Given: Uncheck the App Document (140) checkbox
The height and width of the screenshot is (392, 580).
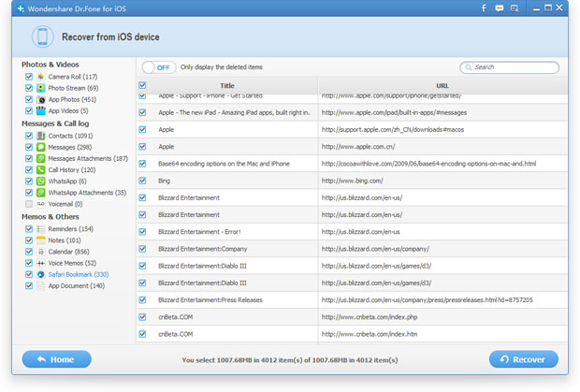Looking at the screenshot, I should coord(29,286).
